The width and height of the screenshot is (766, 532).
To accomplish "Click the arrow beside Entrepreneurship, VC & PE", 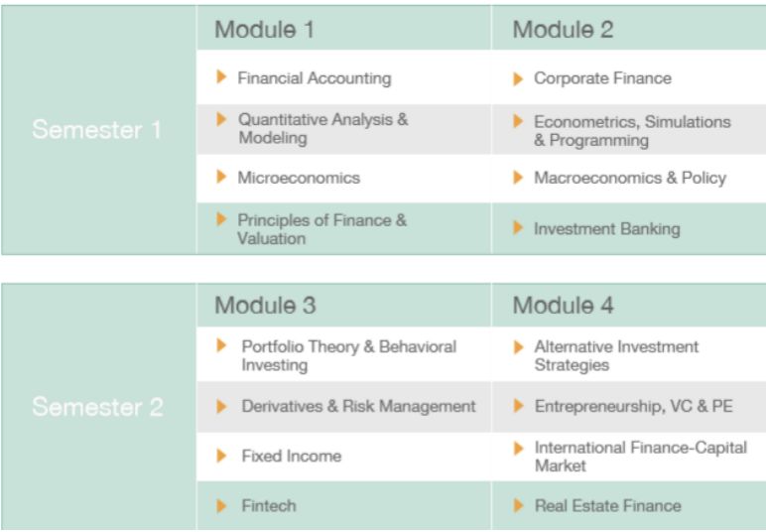I will click(518, 406).
